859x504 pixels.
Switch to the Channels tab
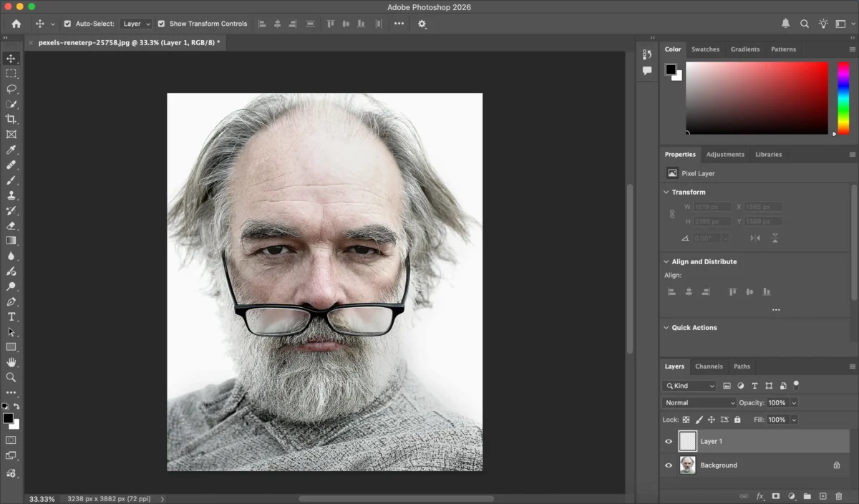709,366
